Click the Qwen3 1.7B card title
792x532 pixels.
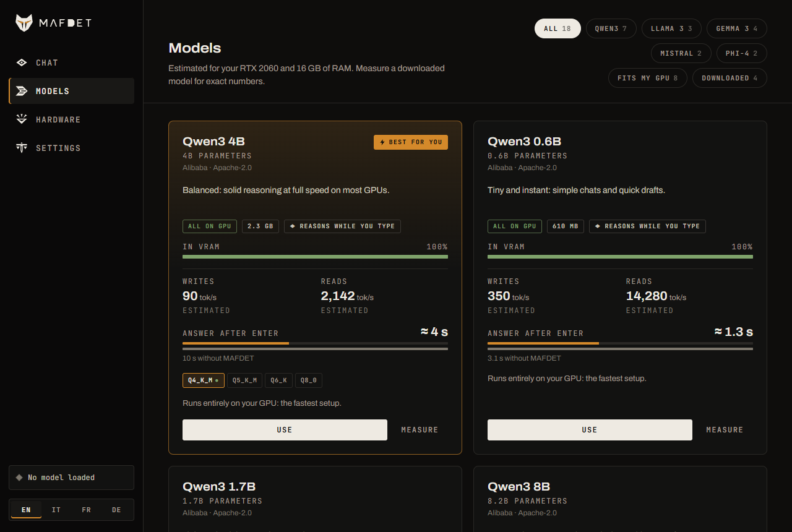click(x=219, y=487)
